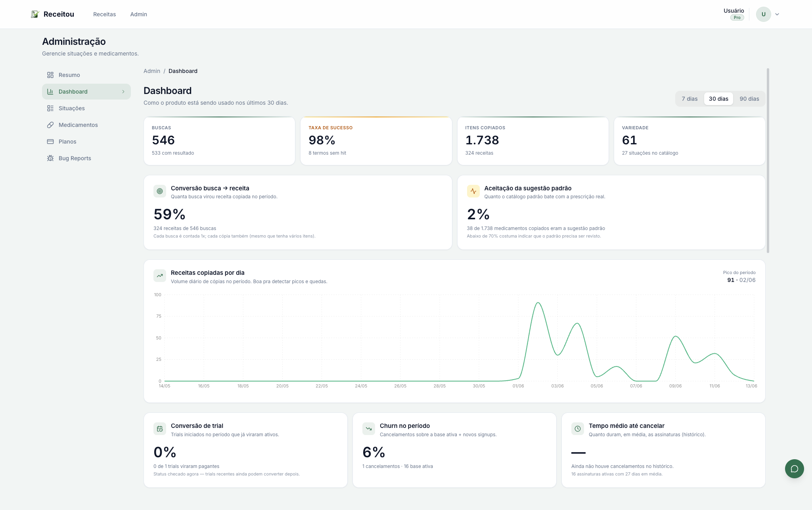This screenshot has width=812, height=510.
Task: Select the 30 dias period option
Action: click(718, 99)
